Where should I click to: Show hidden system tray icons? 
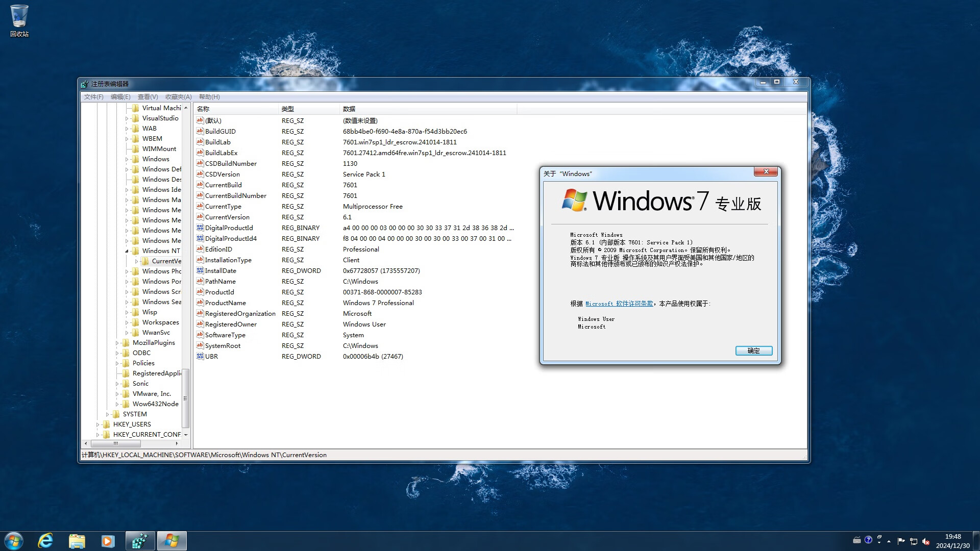[888, 541]
